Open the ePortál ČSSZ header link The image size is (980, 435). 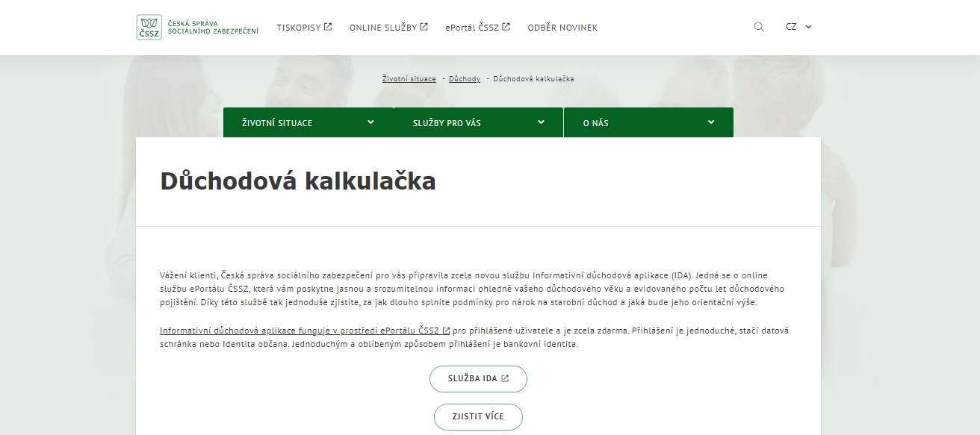tap(477, 28)
